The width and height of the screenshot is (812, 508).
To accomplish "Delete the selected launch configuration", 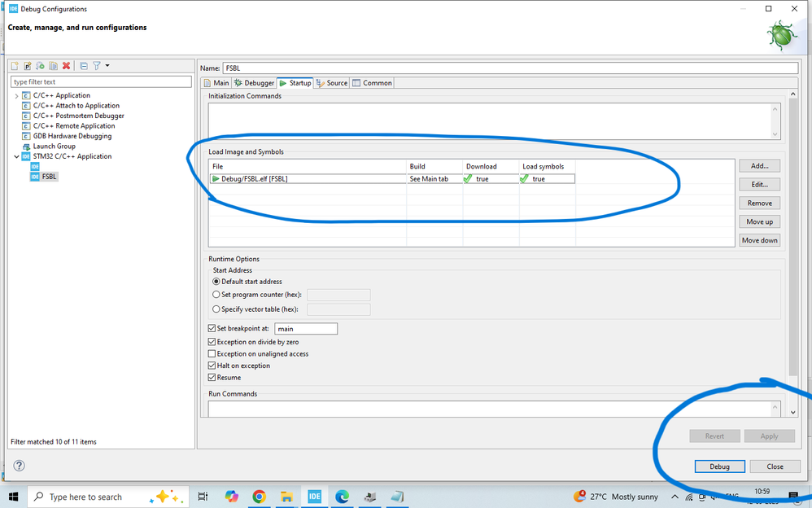I will point(66,65).
